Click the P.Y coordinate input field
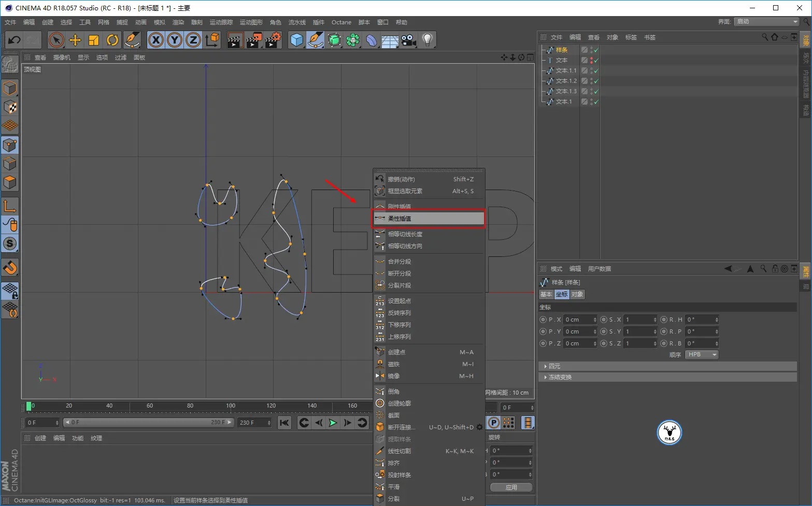Image resolution: width=812 pixels, height=506 pixels. (x=580, y=331)
